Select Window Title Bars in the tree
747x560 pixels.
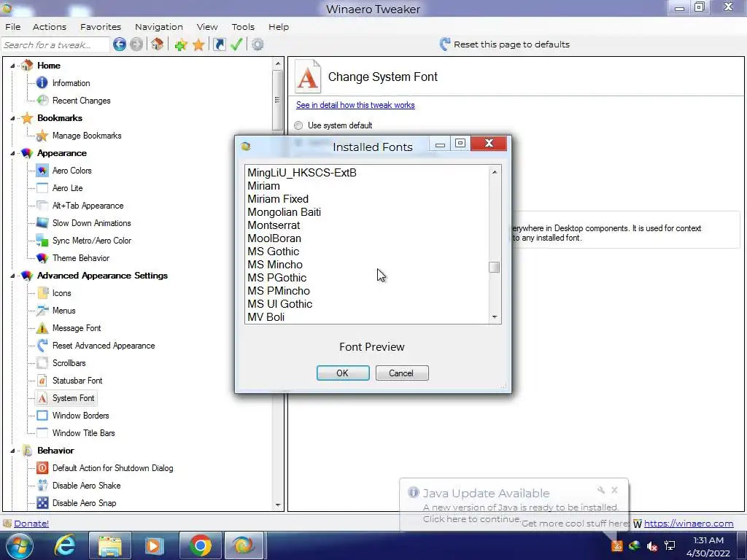pyautogui.click(x=83, y=433)
